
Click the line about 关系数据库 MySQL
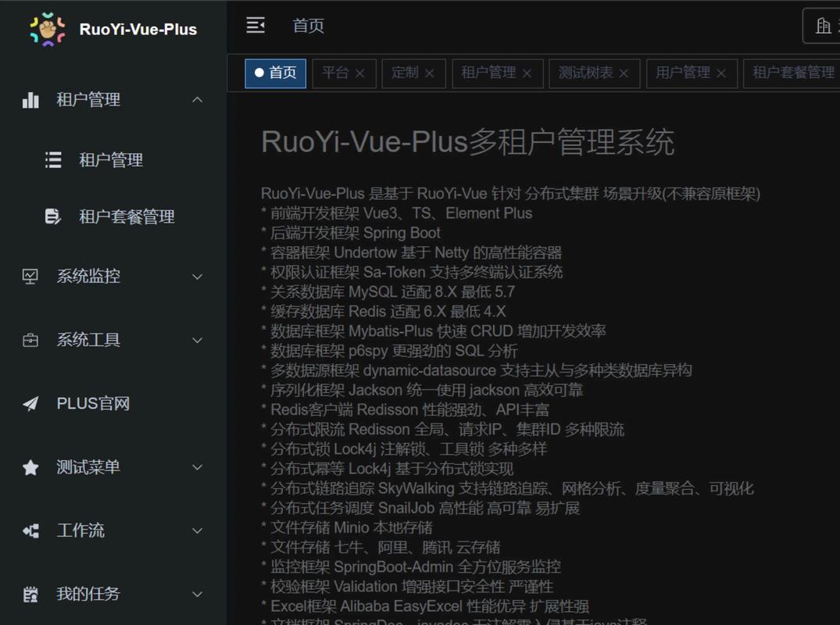388,292
